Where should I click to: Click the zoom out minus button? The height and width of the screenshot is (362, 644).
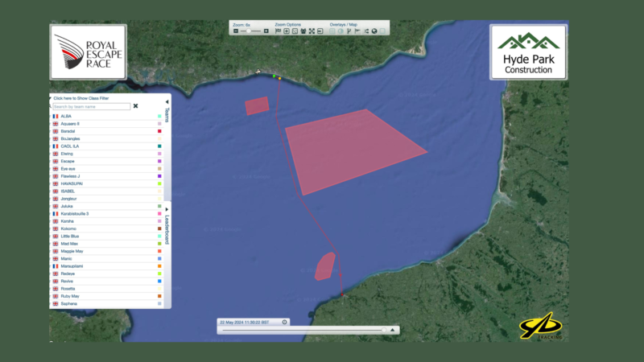[x=236, y=31]
